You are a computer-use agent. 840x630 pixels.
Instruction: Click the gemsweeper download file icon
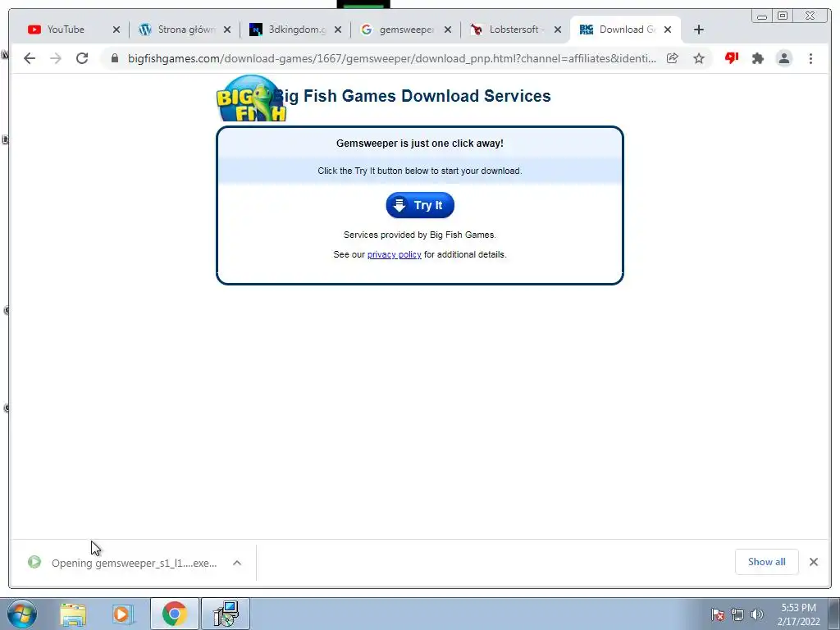34,562
